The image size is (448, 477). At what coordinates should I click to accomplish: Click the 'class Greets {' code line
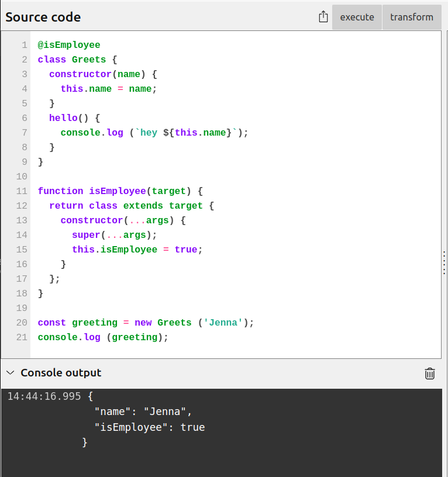pos(77,60)
